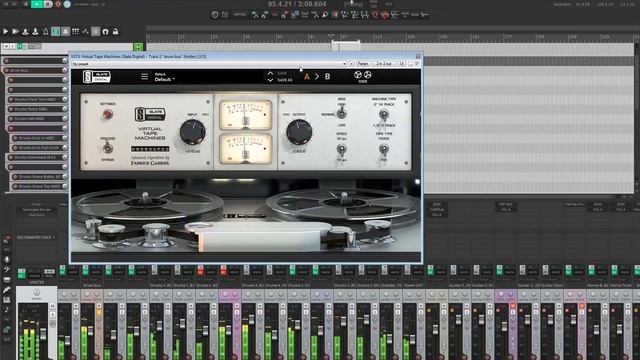This screenshot has width=640, height=360.
Task: Select the next preset with the down arrow
Action: [270, 80]
